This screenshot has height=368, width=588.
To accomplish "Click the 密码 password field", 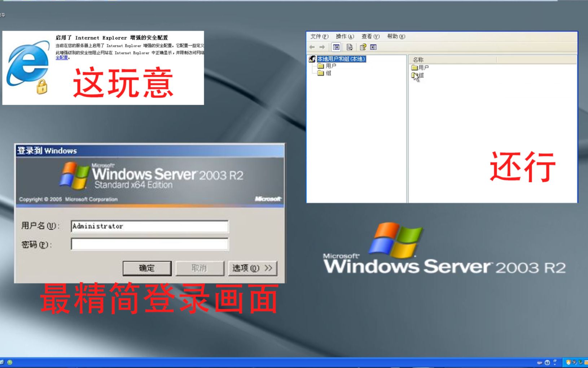I will (150, 244).
